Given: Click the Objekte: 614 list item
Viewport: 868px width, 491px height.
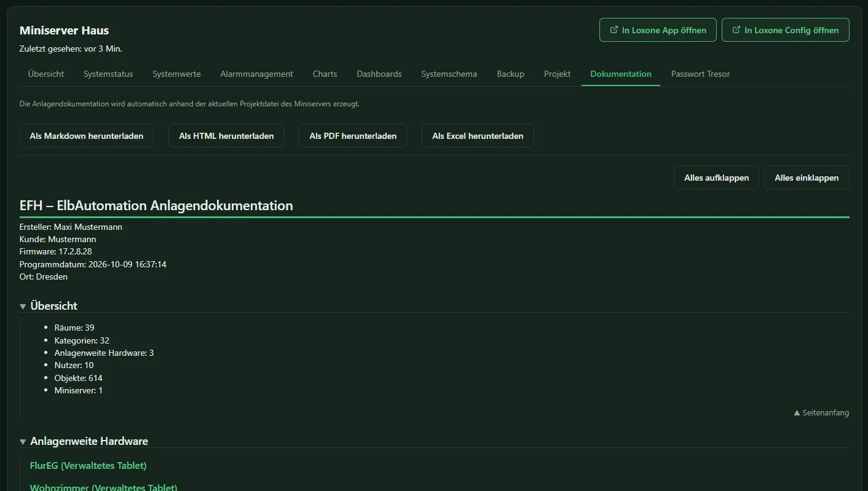Looking at the screenshot, I should pos(78,378).
